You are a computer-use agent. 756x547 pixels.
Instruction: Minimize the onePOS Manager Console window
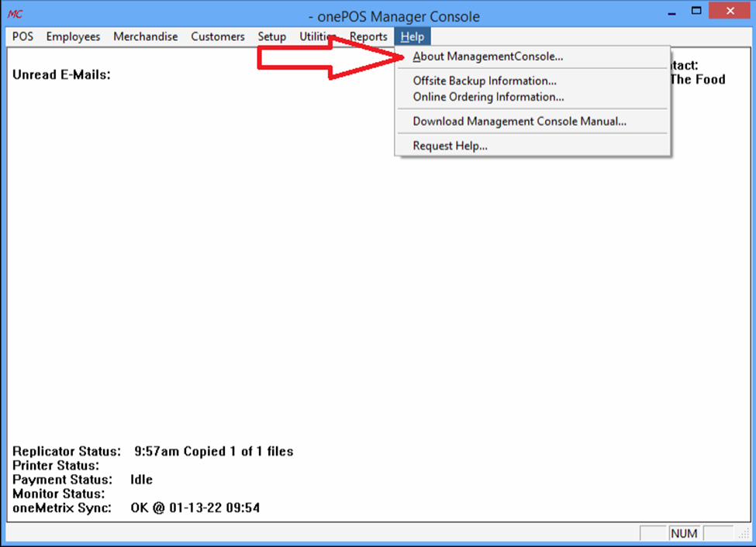(x=671, y=13)
